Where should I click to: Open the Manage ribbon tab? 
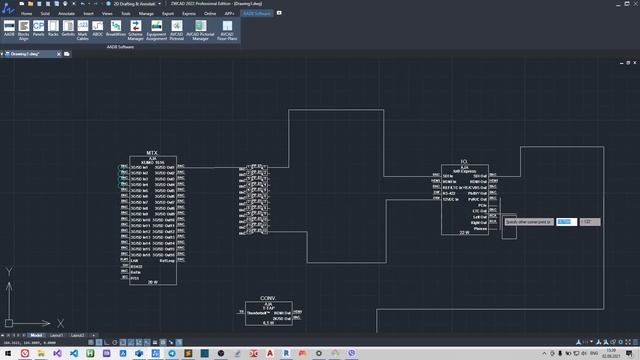click(146, 13)
